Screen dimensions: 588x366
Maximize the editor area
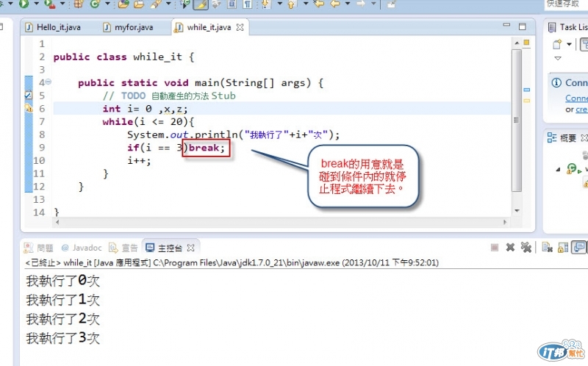[x=522, y=26]
